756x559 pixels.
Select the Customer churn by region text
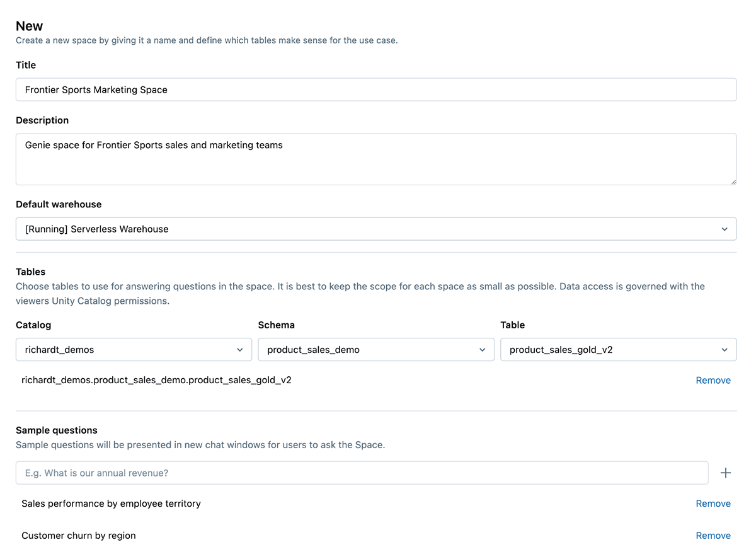tap(79, 536)
